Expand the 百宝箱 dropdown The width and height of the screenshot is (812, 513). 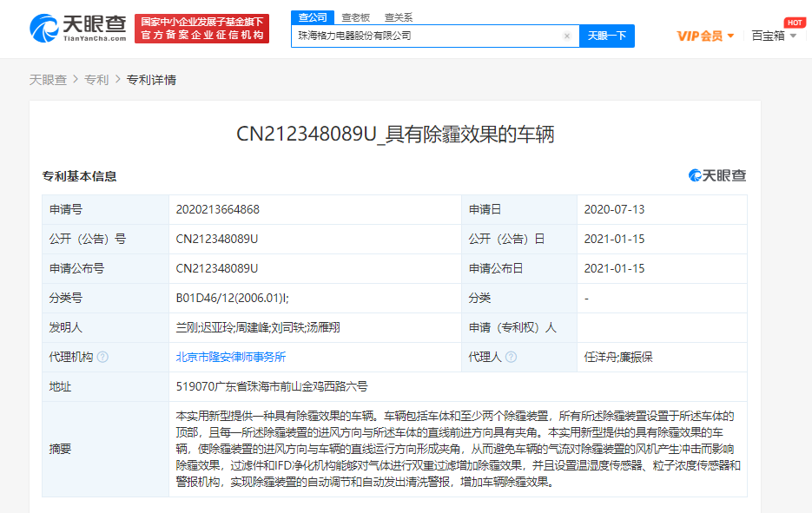[774, 36]
